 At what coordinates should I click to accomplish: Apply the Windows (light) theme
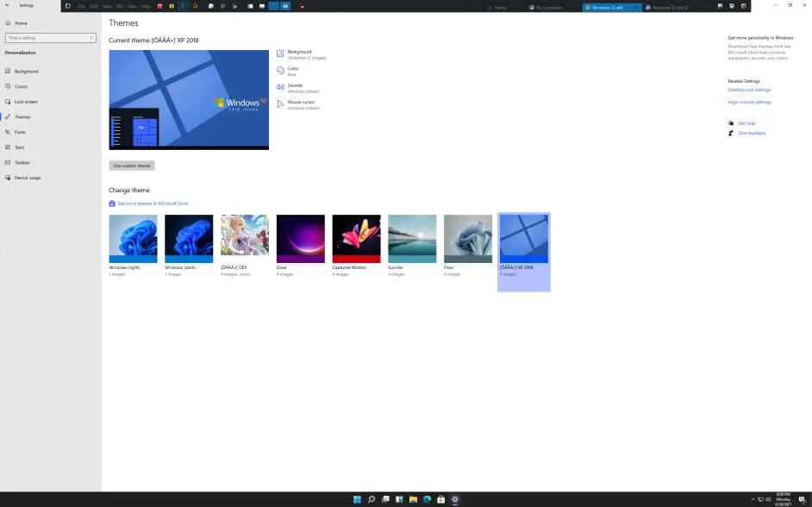pos(133,246)
